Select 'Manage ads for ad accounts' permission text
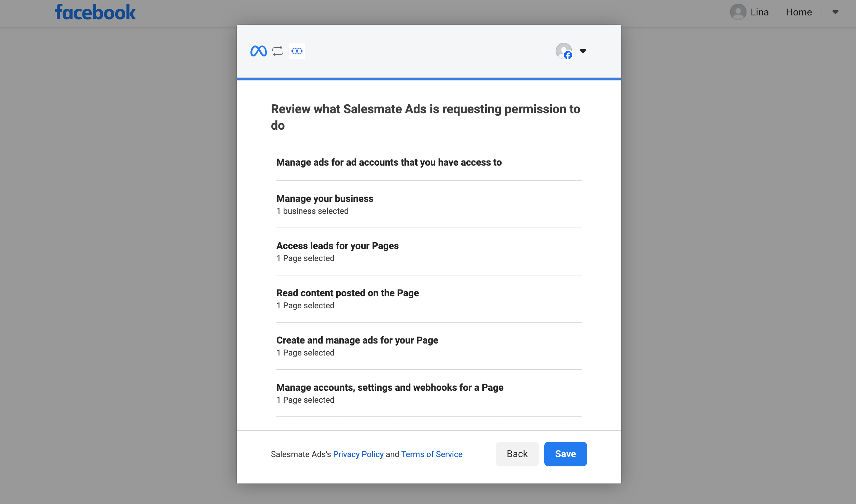The image size is (856, 504). pos(389,162)
